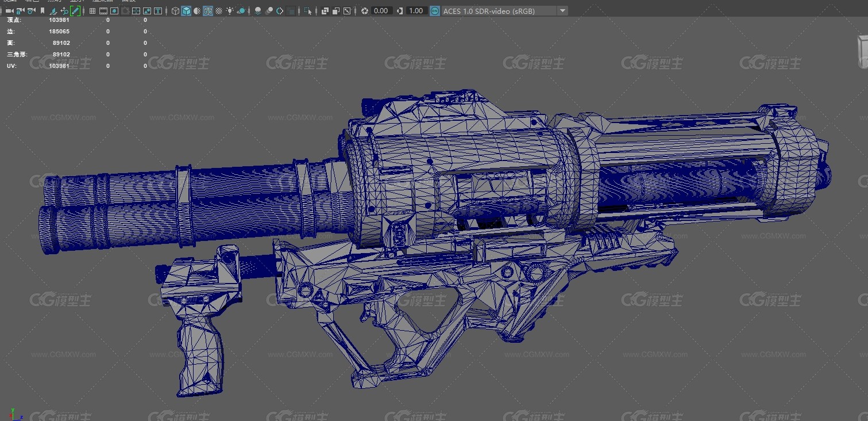The height and width of the screenshot is (421, 868).
Task: Click the UV count 103981
Action: tap(59, 66)
